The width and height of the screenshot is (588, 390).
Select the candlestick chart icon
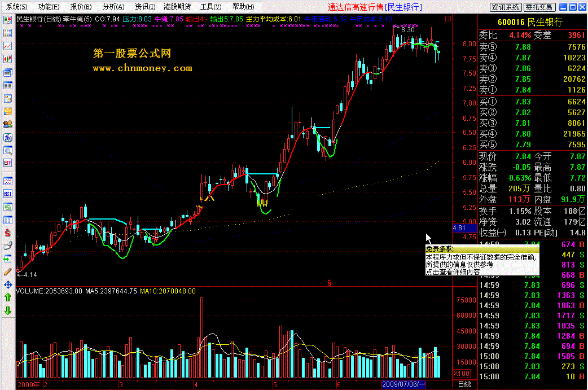coord(7,59)
